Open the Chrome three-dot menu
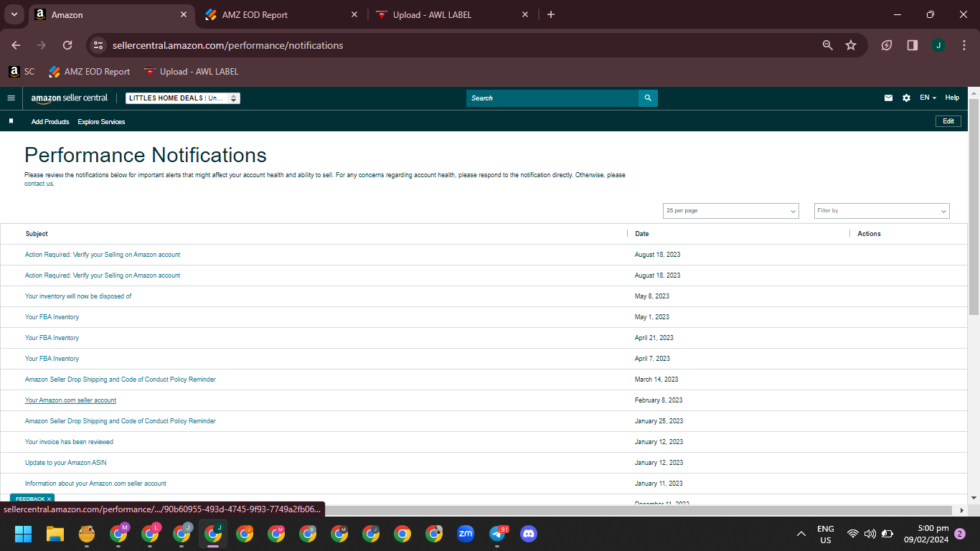This screenshot has height=551, width=980. point(963,45)
